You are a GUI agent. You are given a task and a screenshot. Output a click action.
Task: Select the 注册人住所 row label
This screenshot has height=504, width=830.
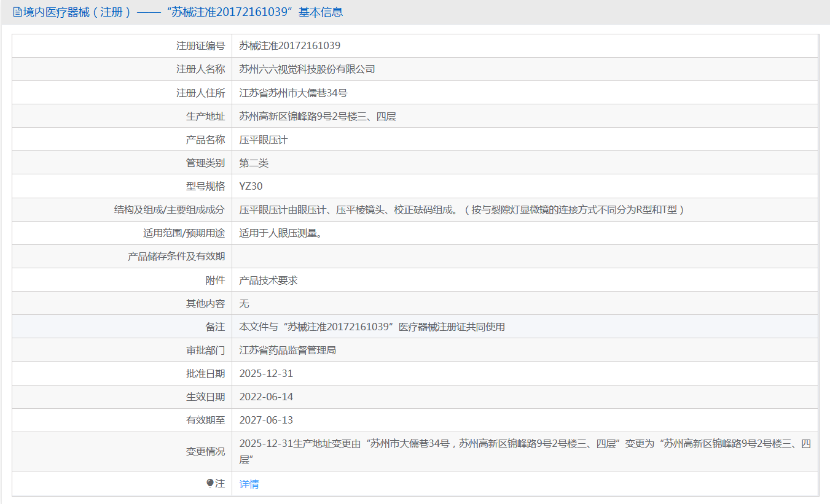coord(200,93)
